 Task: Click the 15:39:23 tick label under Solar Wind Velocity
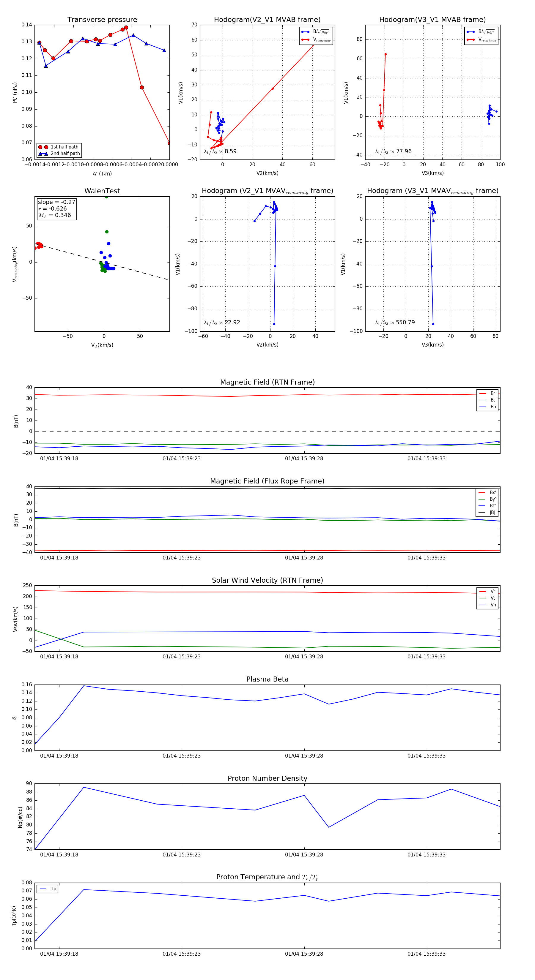tap(181, 657)
